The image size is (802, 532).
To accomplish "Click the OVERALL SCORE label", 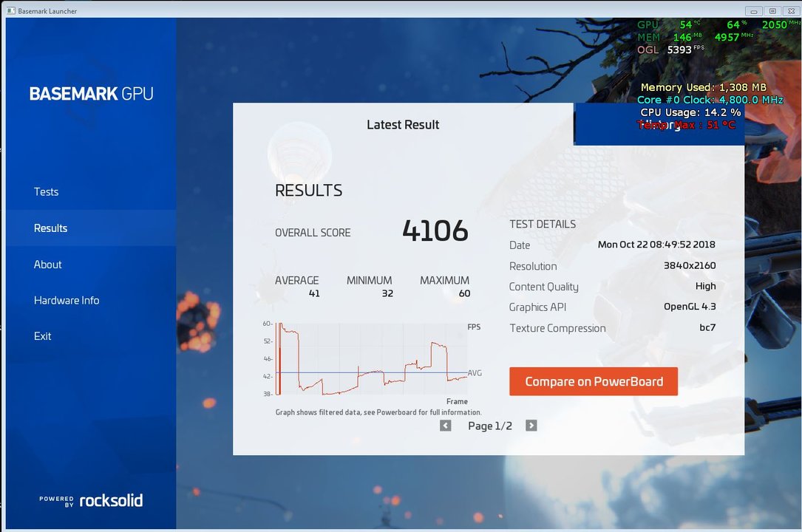I will [x=313, y=233].
